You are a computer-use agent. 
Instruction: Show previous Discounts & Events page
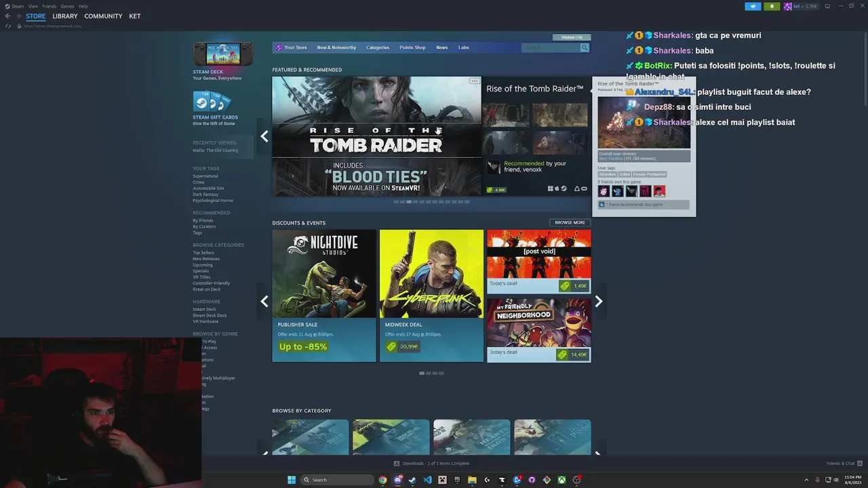pos(264,302)
